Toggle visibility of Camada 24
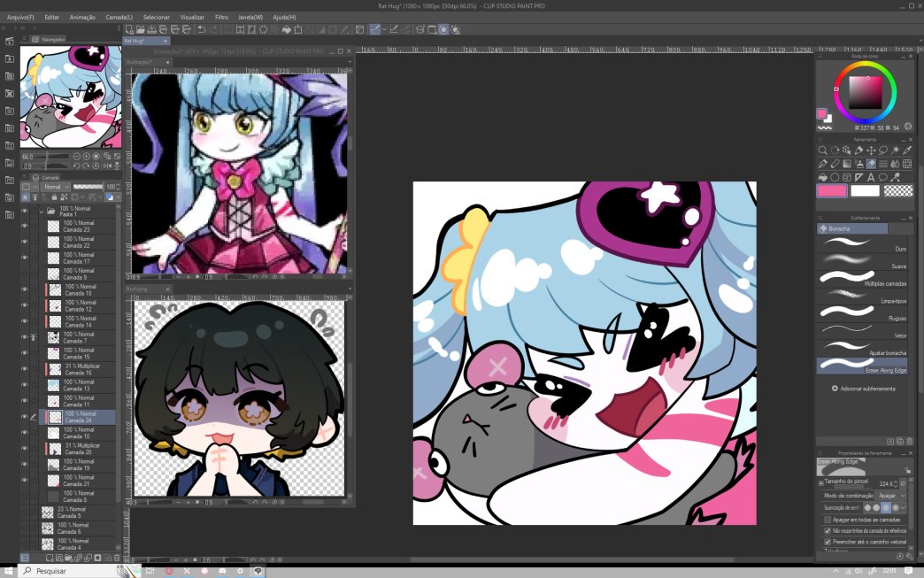 pyautogui.click(x=23, y=416)
